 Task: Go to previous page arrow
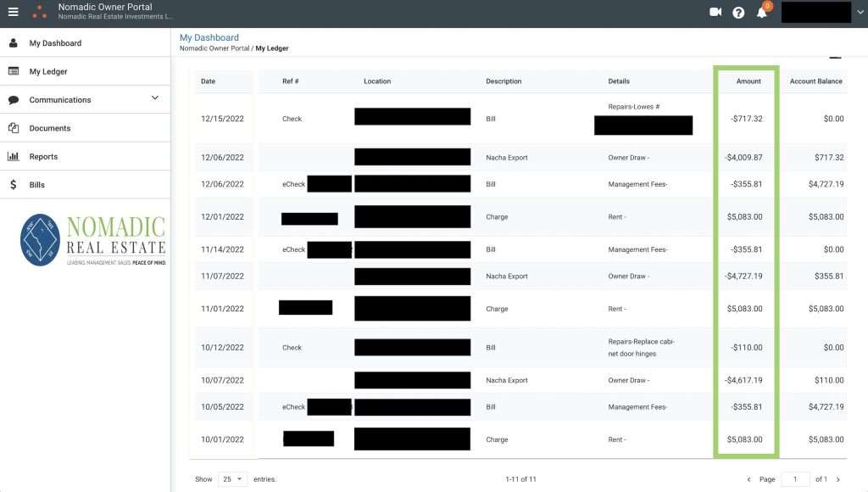748,479
